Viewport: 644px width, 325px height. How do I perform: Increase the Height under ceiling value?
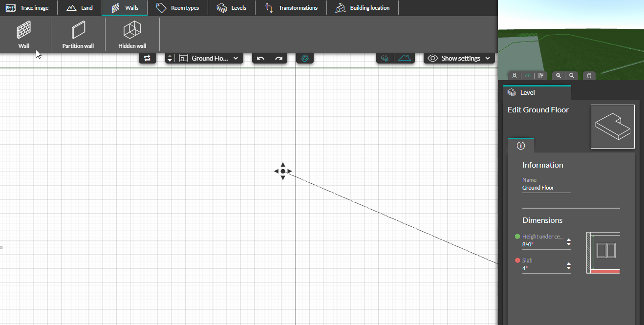(x=569, y=240)
